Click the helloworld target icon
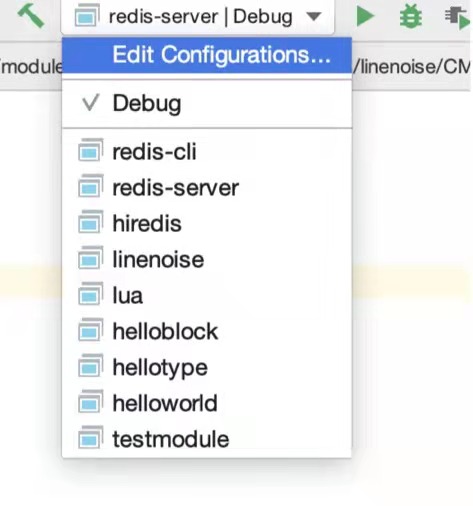473x506 pixels. click(x=91, y=402)
